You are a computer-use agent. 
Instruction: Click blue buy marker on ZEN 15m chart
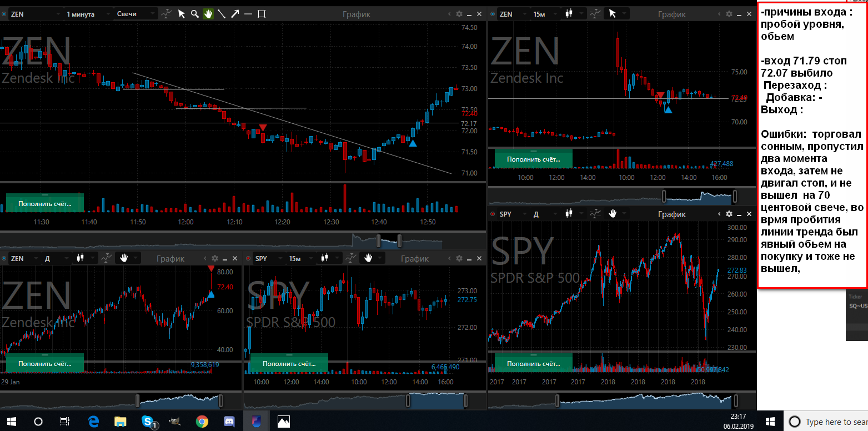[668, 109]
